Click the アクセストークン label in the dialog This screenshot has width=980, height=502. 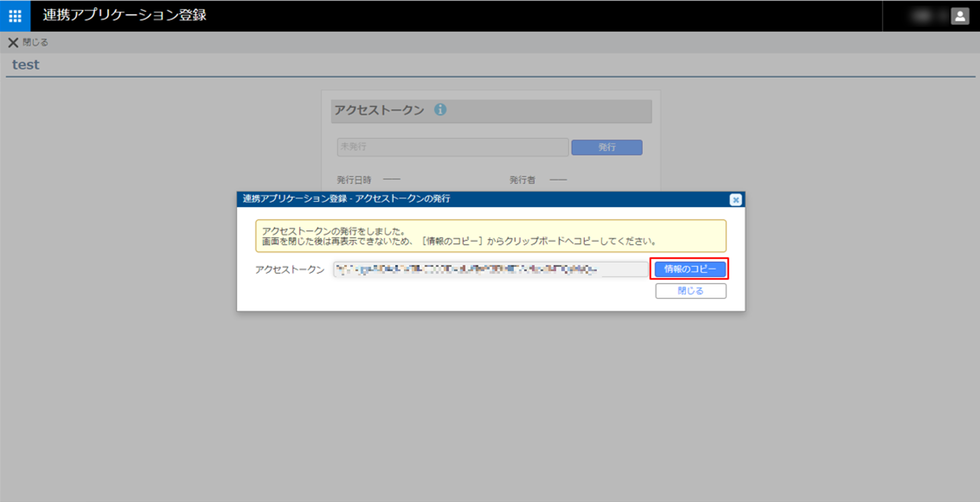tap(290, 269)
